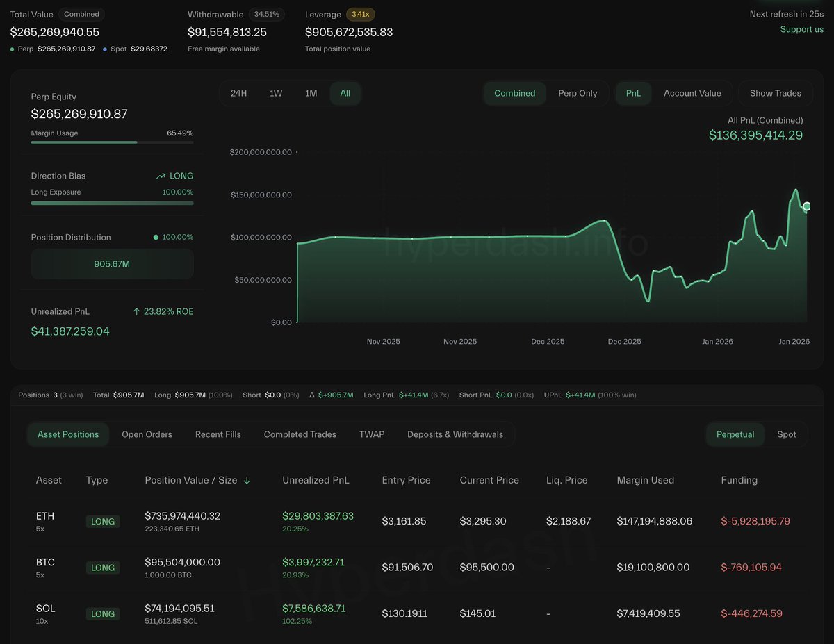Open the Deposits & Withdrawals tab
The height and width of the screenshot is (644, 834).
(455, 434)
